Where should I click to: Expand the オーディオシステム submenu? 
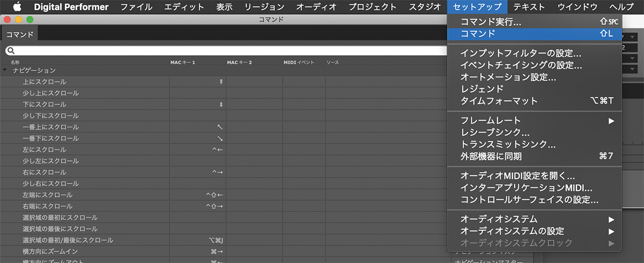(535, 220)
